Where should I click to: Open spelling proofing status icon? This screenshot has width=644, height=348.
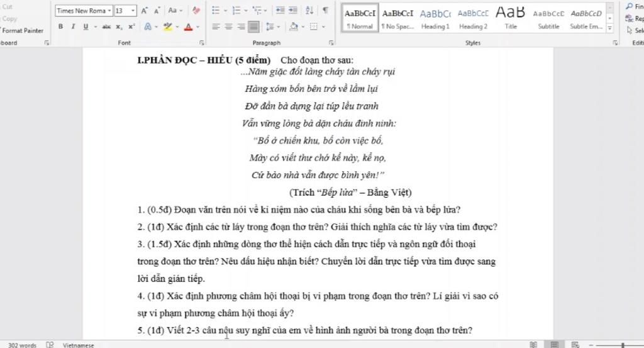tap(50, 345)
